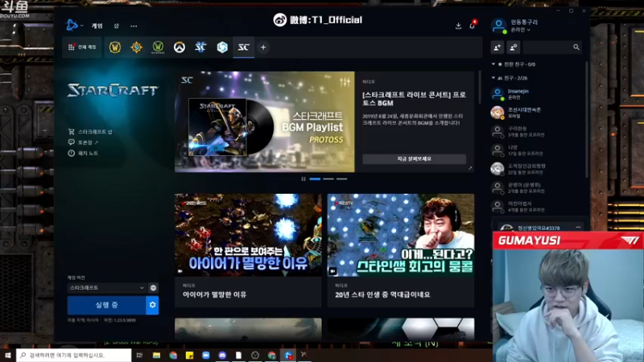This screenshot has width=644, height=362.
Task: Open the offline friend 구리한동 entry
Action: 536,131
